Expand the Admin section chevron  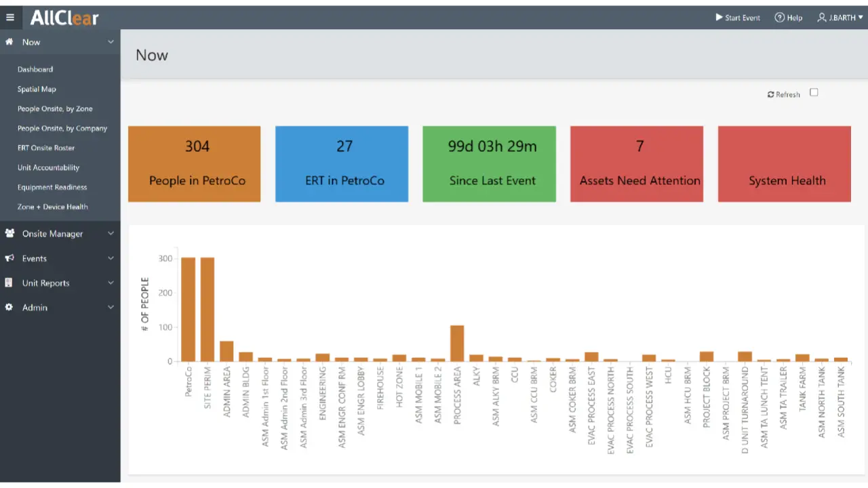pyautogui.click(x=111, y=307)
